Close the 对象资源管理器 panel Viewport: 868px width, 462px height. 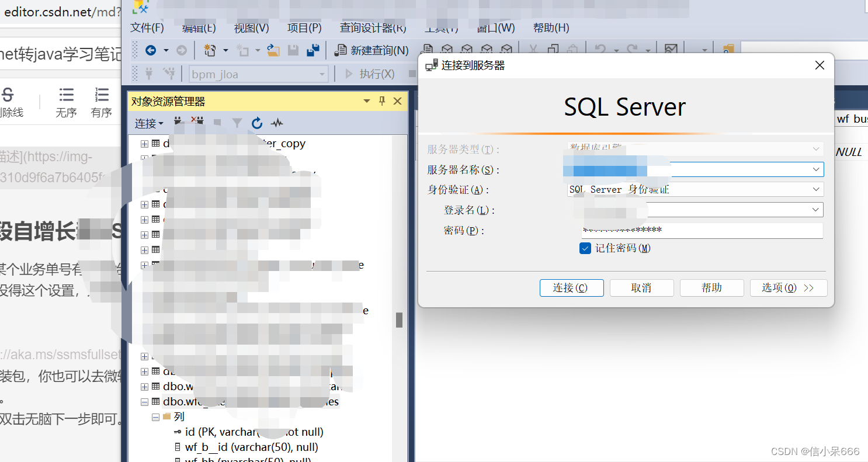(x=398, y=101)
